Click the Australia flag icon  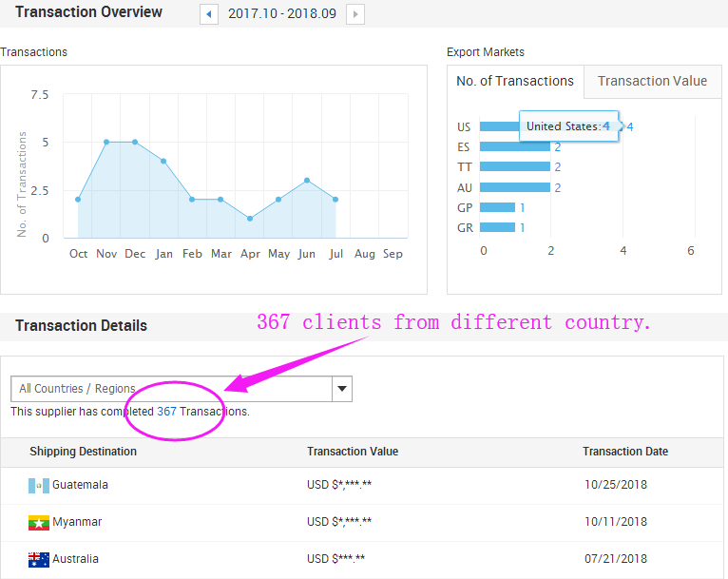click(38, 559)
